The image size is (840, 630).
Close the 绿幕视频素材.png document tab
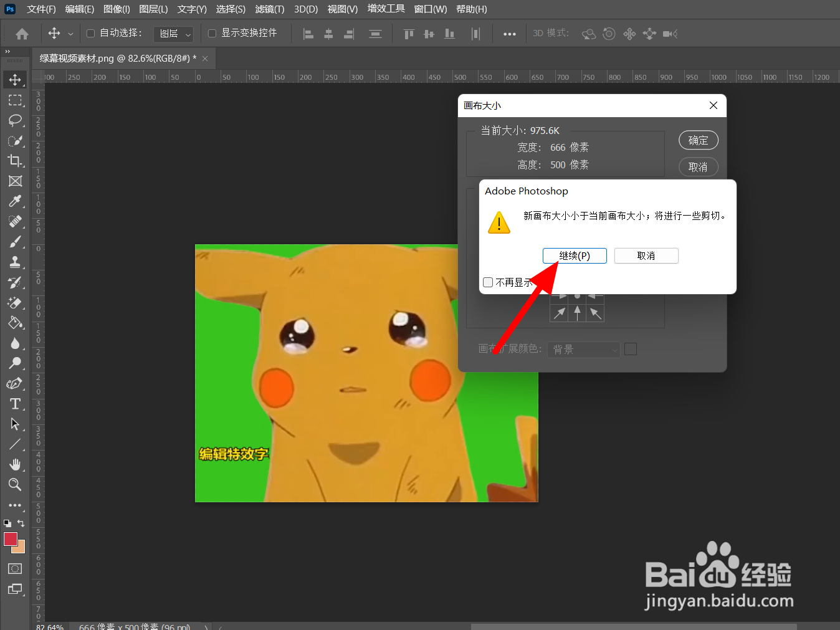tap(205, 59)
